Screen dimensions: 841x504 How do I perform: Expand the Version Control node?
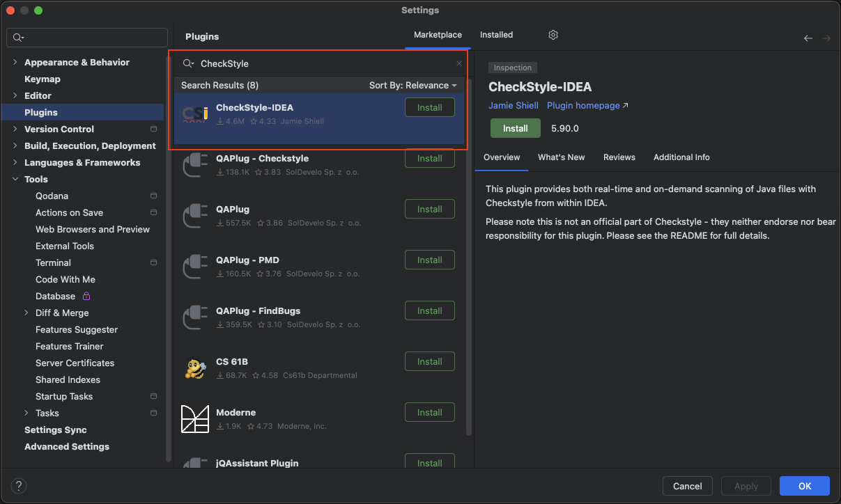(x=15, y=129)
